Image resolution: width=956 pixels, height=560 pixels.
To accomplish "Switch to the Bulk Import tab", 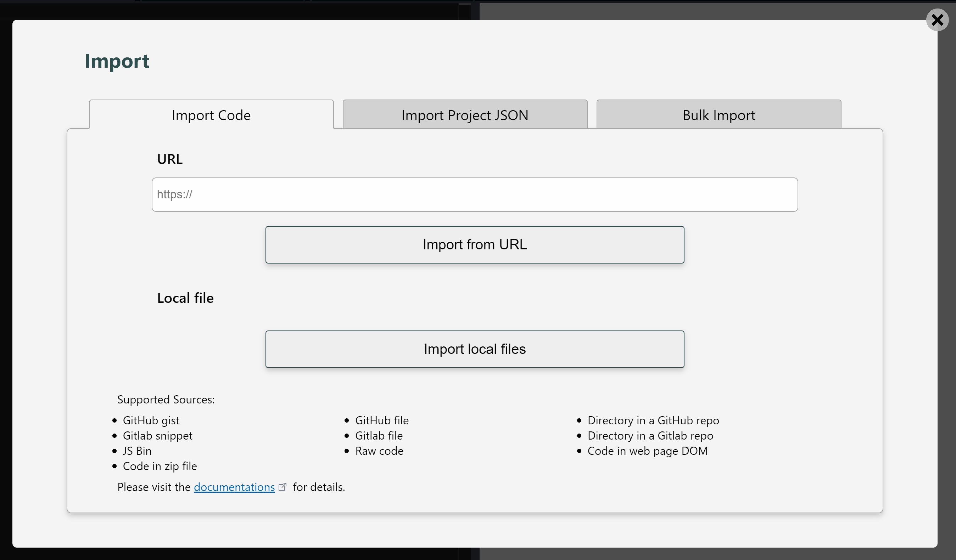I will [x=718, y=115].
